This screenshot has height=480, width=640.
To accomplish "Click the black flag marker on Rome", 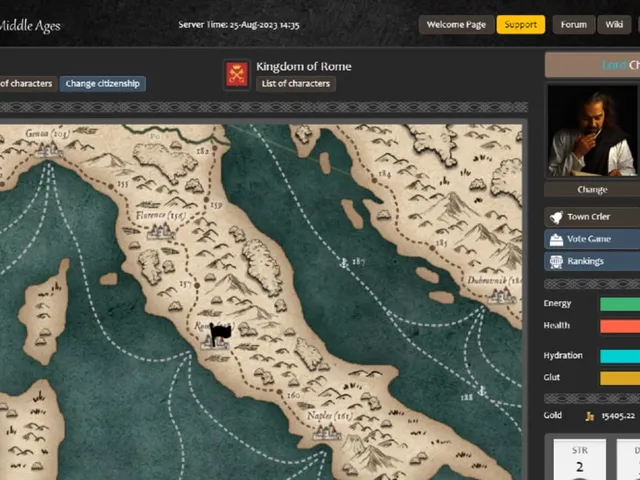I will click(220, 334).
